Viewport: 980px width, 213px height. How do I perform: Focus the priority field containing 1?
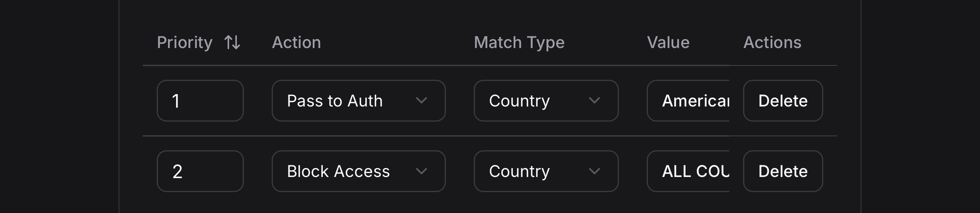tap(200, 101)
